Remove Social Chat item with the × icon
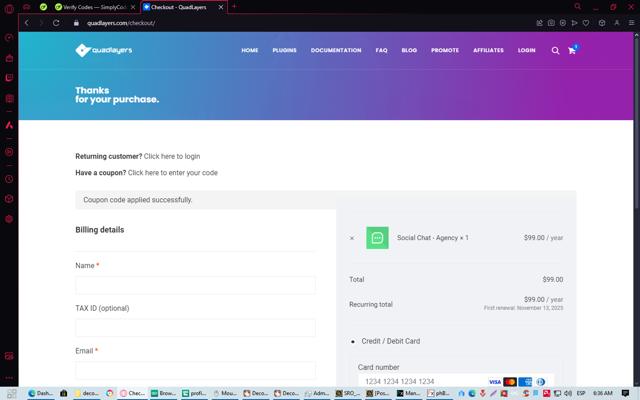This screenshot has width=640, height=400. [x=352, y=238]
